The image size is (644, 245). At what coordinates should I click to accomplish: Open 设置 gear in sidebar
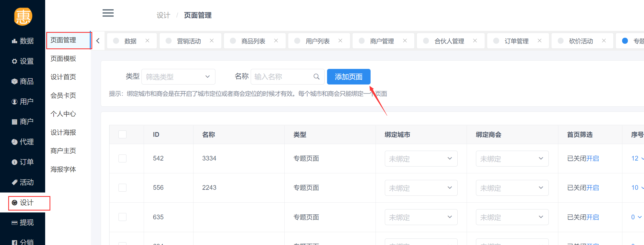point(23,61)
